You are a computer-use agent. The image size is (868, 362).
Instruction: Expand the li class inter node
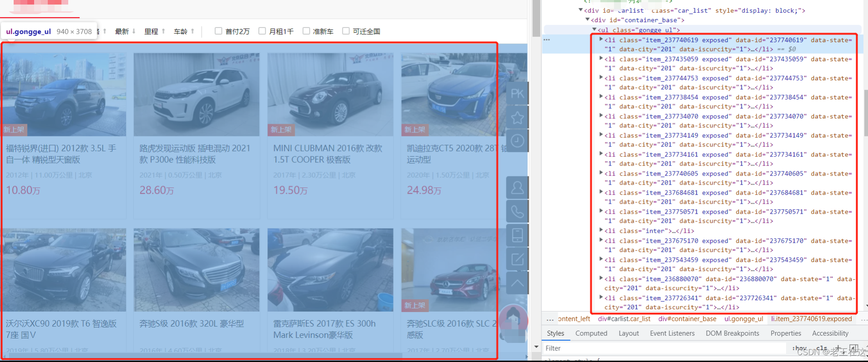(x=601, y=231)
